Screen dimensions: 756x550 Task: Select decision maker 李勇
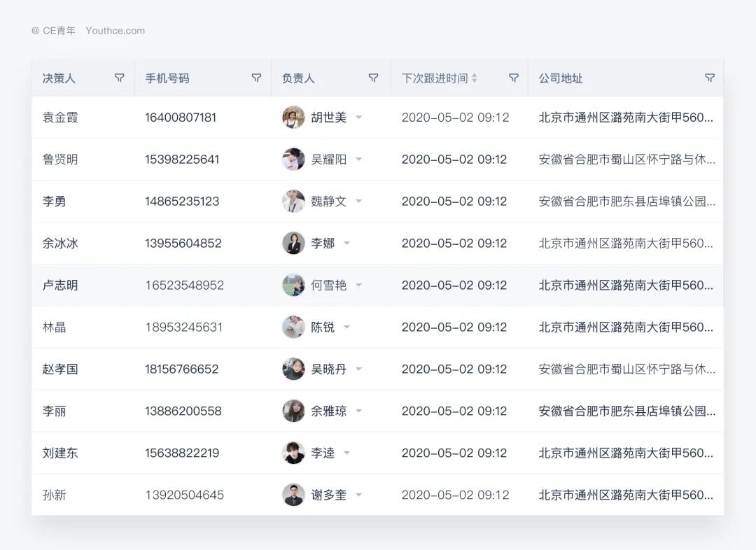pos(54,201)
